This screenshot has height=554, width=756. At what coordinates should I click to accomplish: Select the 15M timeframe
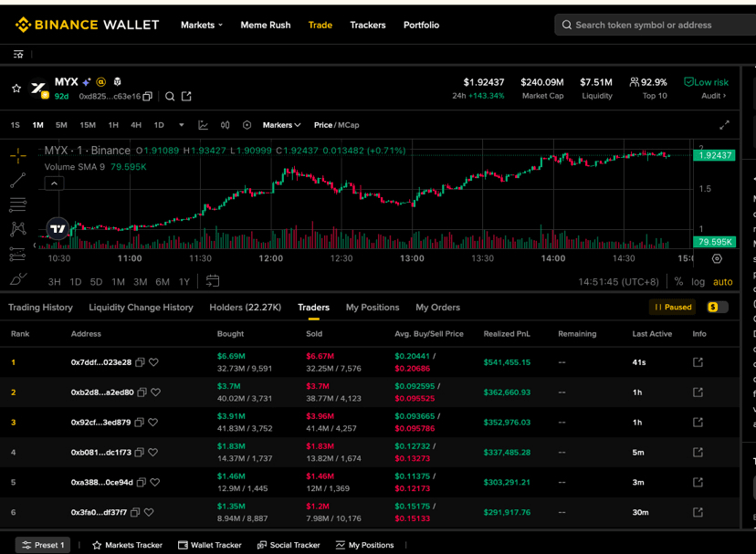[88, 125]
